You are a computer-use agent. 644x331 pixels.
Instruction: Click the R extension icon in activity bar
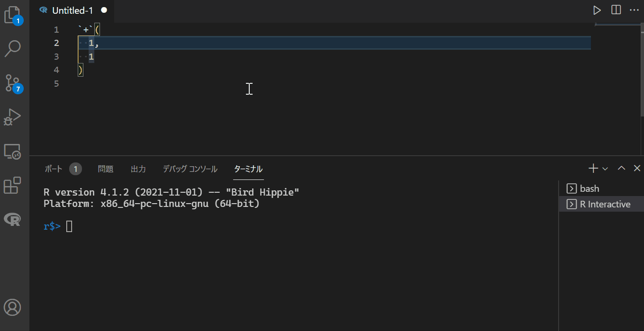(x=13, y=219)
